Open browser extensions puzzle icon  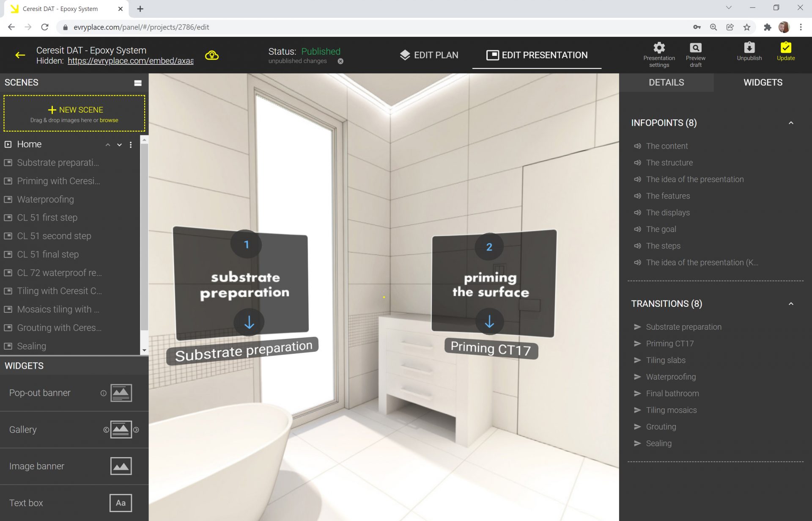767,27
